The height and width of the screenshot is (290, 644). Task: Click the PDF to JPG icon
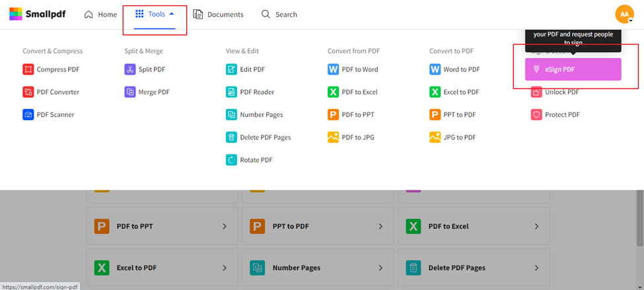click(333, 137)
